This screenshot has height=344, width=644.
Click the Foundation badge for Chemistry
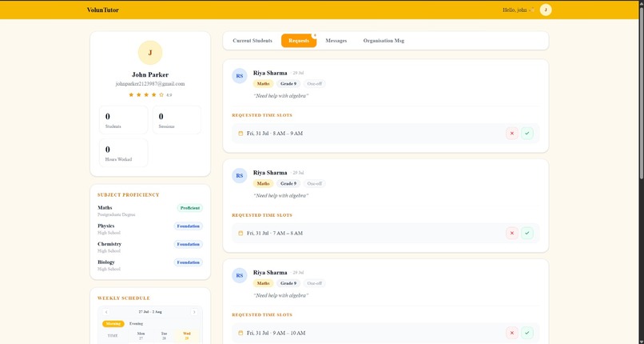[x=188, y=244]
